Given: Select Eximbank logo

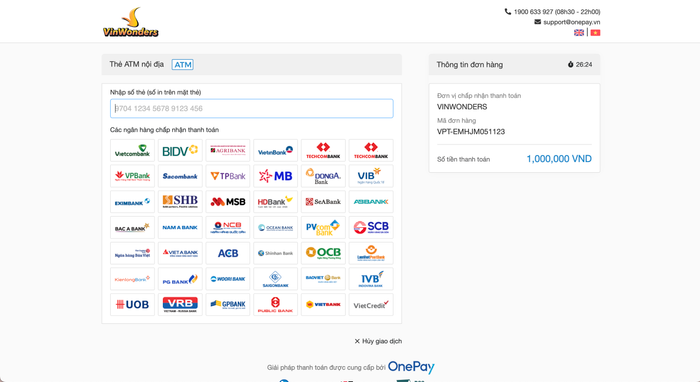Looking at the screenshot, I should [132, 202].
